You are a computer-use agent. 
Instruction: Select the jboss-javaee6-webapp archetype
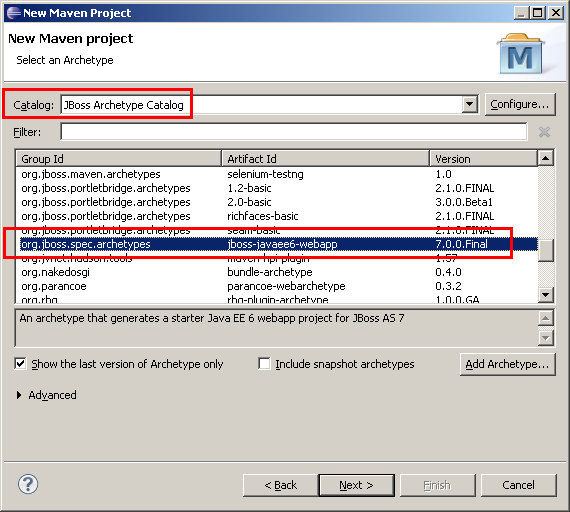pos(278,244)
